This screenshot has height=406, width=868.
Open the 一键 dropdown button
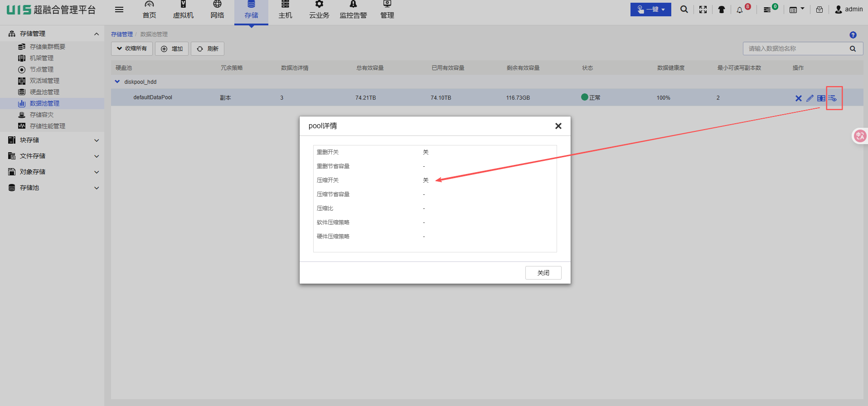tap(650, 10)
